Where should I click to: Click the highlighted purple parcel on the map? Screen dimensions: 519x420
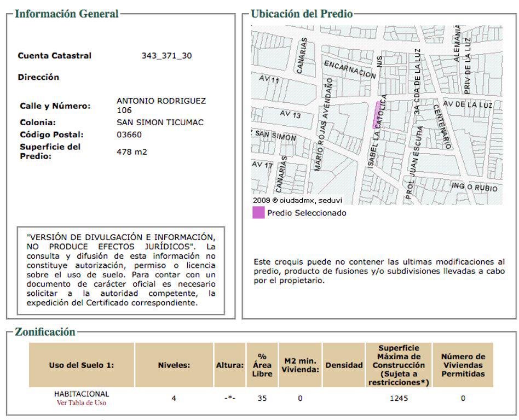coord(377,115)
